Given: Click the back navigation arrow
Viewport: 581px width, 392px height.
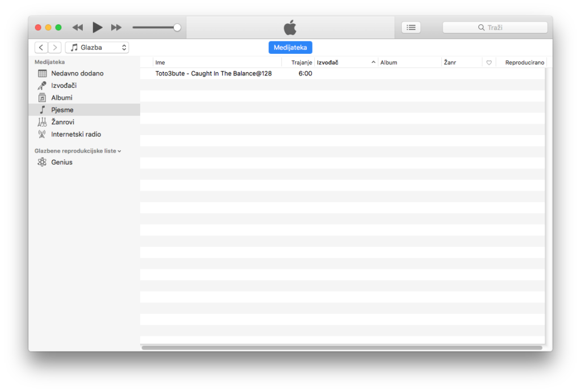Looking at the screenshot, I should 41,48.
